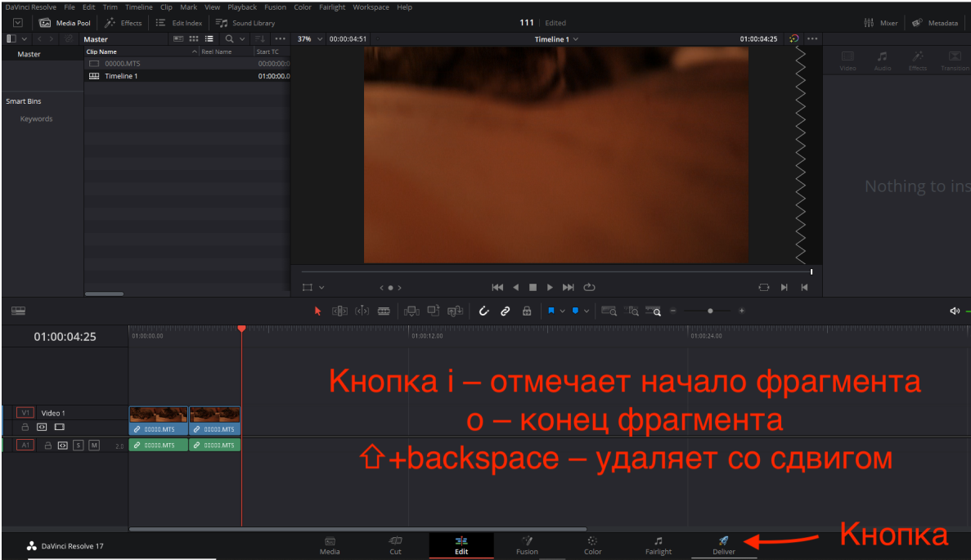This screenshot has width=971, height=560.
Task: Toggle the Position Lock icon
Action: point(527,311)
